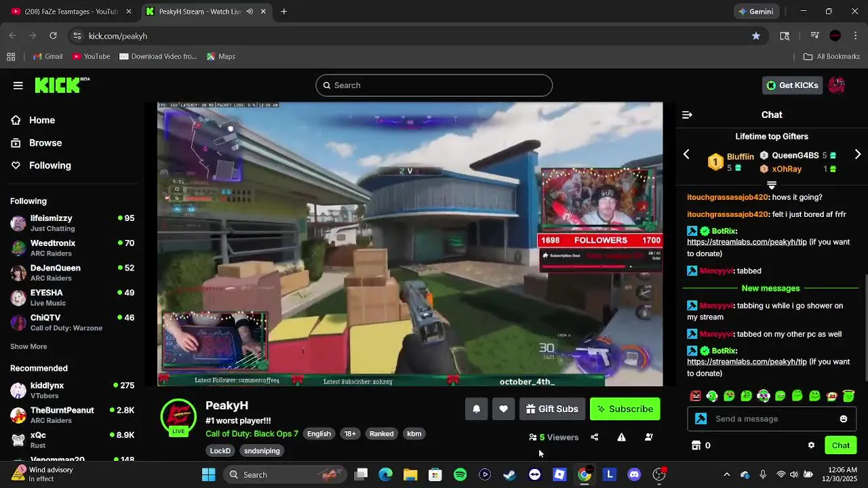Open Call of Duty: Black Ops 7 category link
The width and height of the screenshot is (868, 488).
click(252, 434)
